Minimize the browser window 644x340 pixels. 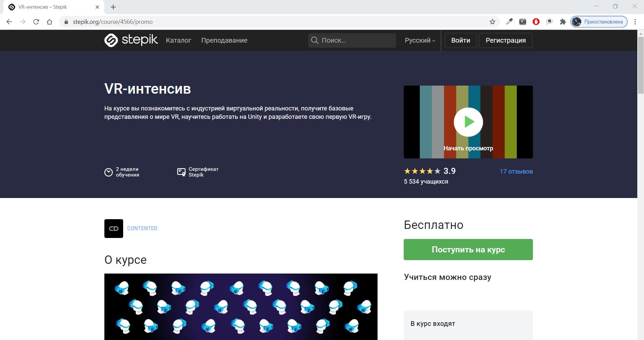596,6
